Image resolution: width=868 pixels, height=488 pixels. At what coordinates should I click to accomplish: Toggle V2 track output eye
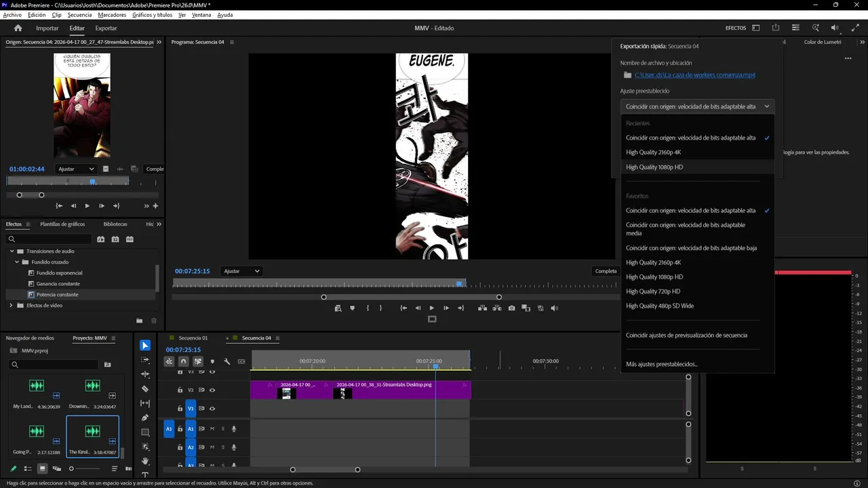(x=212, y=390)
